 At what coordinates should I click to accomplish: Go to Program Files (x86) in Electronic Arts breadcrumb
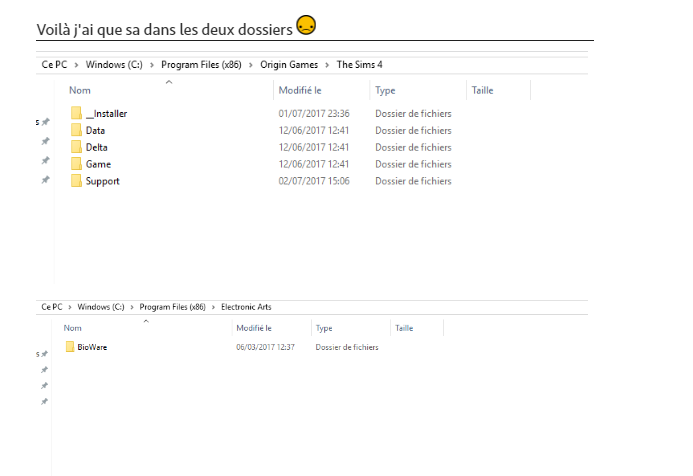point(172,307)
